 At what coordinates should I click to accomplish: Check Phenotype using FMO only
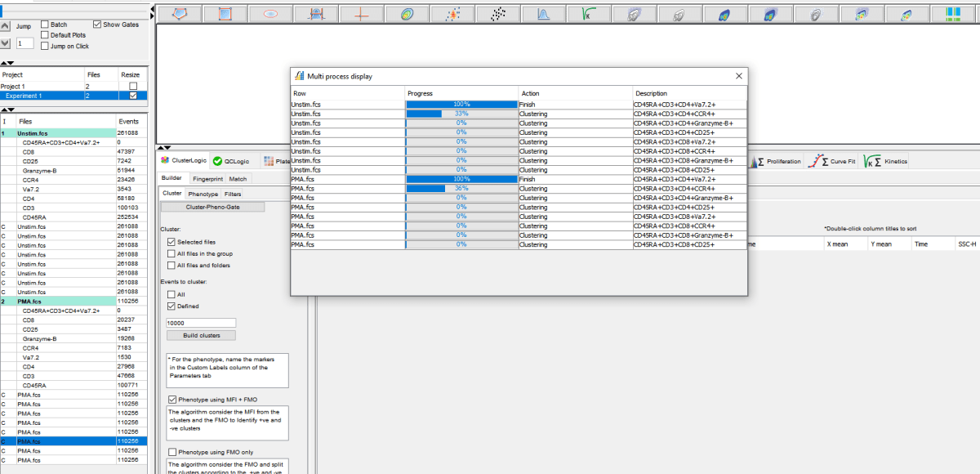click(x=171, y=452)
